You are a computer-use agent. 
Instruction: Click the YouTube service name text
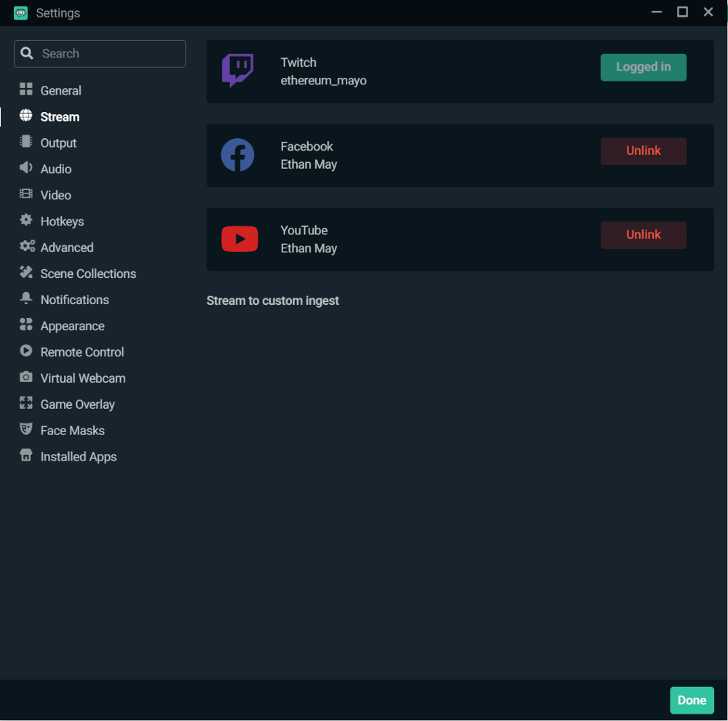coord(304,231)
